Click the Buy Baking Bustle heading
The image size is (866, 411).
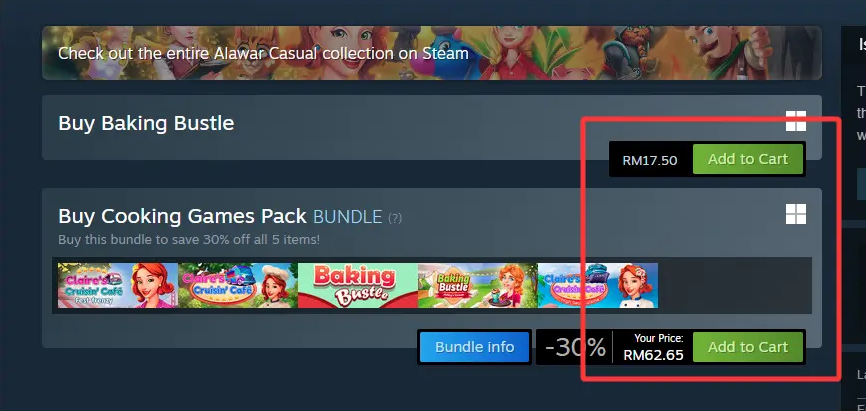[146, 123]
